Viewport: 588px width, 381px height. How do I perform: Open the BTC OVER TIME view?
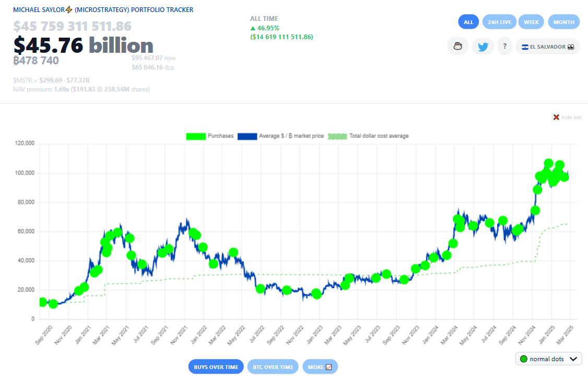[273, 366]
